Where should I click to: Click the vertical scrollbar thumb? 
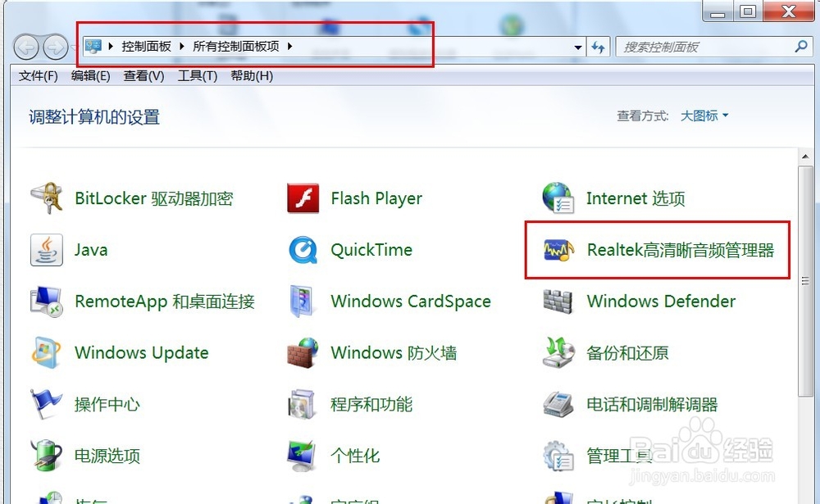click(805, 281)
